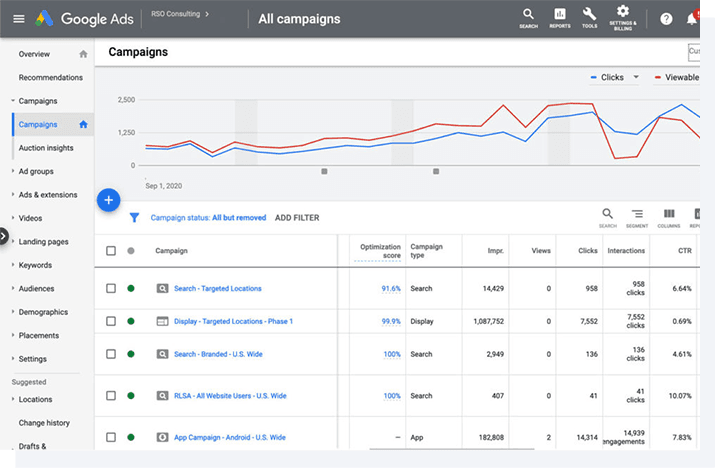Click the Search icon for Search - Branded row
715x468 pixels.
pos(162,354)
